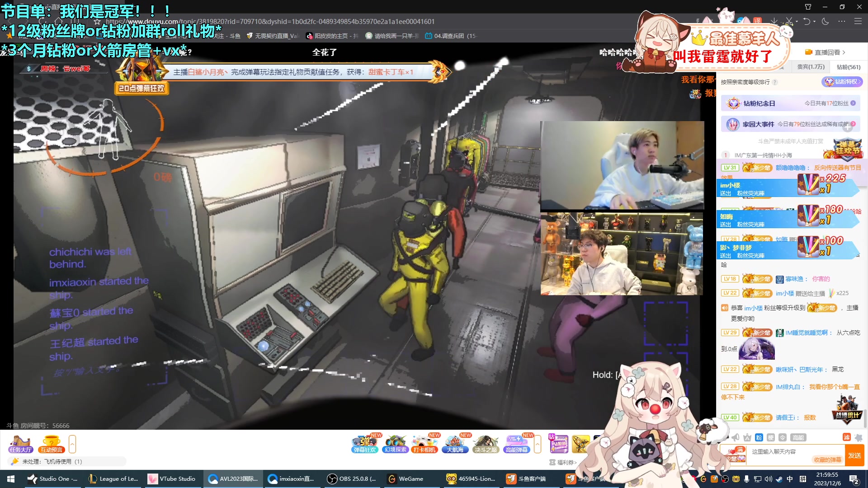Open the 无畏契约直播 bookmark
The height and width of the screenshot is (488, 868).
(x=272, y=36)
